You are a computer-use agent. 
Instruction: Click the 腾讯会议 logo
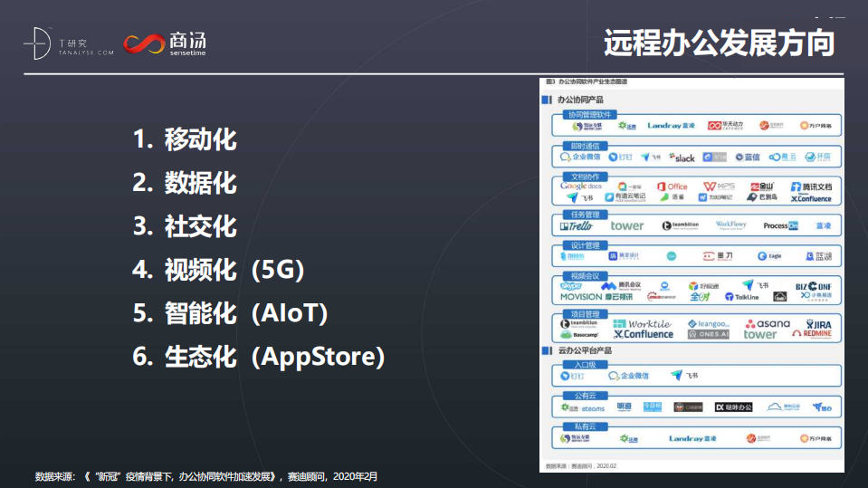pos(621,286)
